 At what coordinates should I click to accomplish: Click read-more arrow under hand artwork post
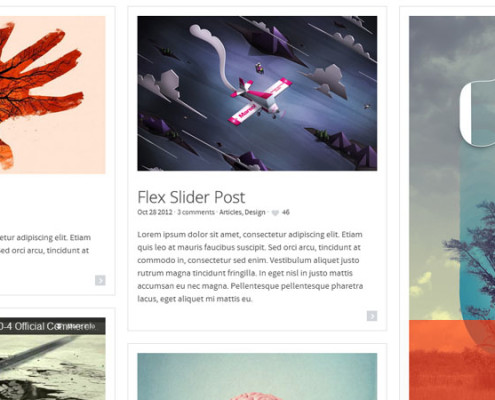point(100,280)
